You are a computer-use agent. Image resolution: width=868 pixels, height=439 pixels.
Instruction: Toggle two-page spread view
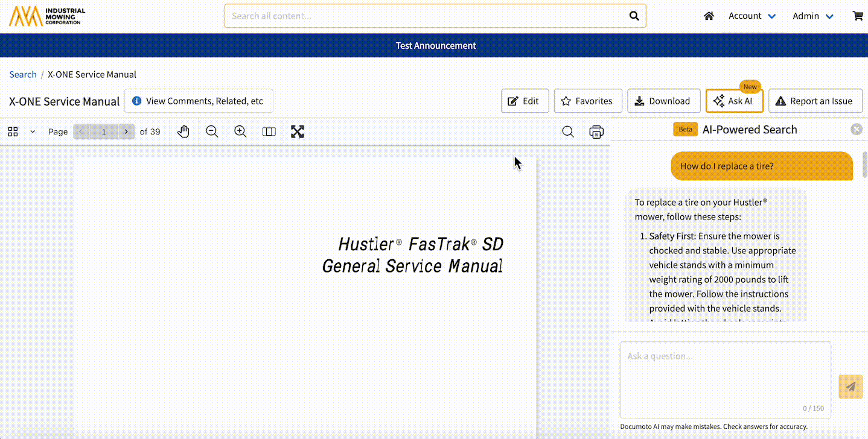coord(269,131)
